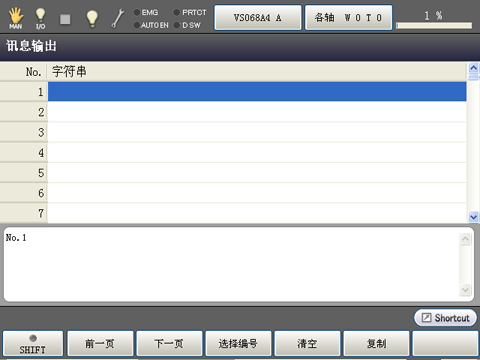Click the 字符串 column header
Image resolution: width=480 pixels, height=360 pixels.
257,71
